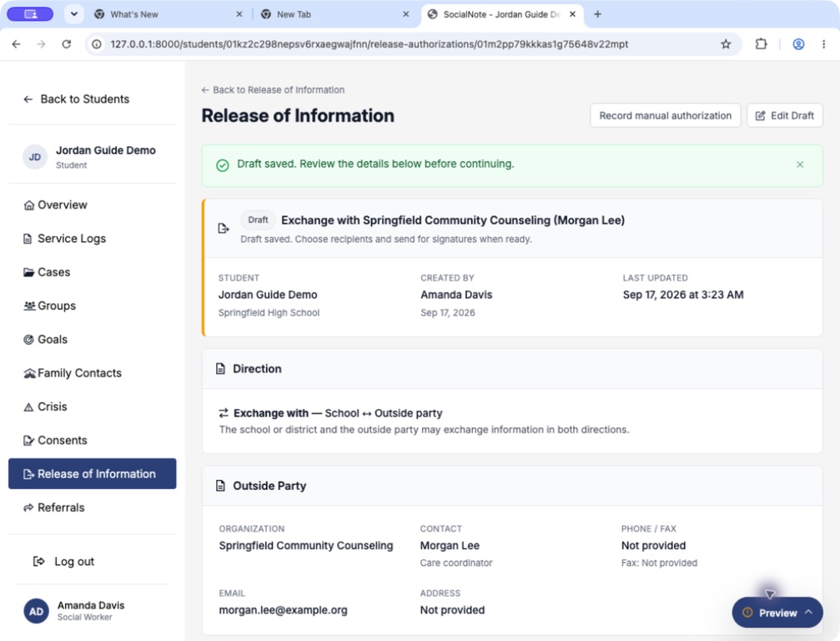Click Fax: Not provided text

pos(660,563)
